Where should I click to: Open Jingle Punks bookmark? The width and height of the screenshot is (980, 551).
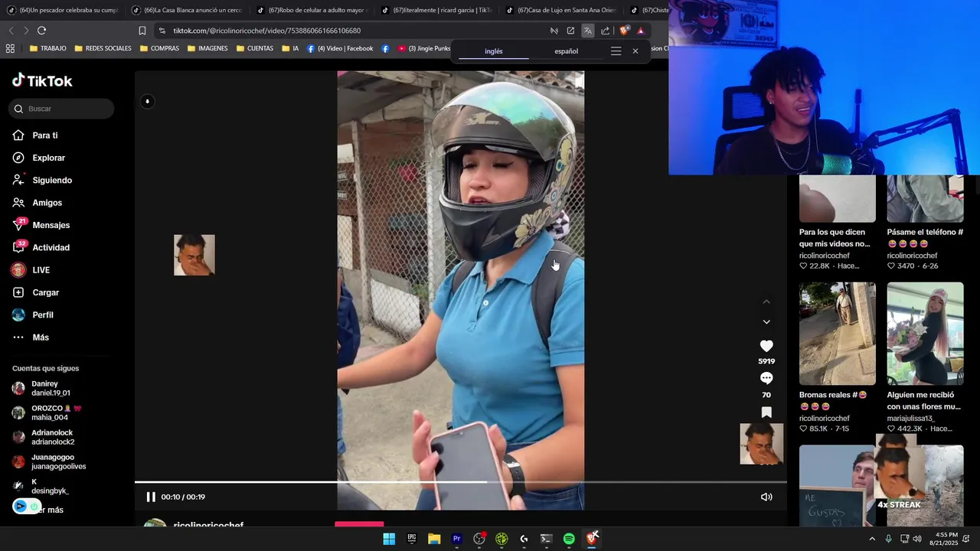click(424, 48)
